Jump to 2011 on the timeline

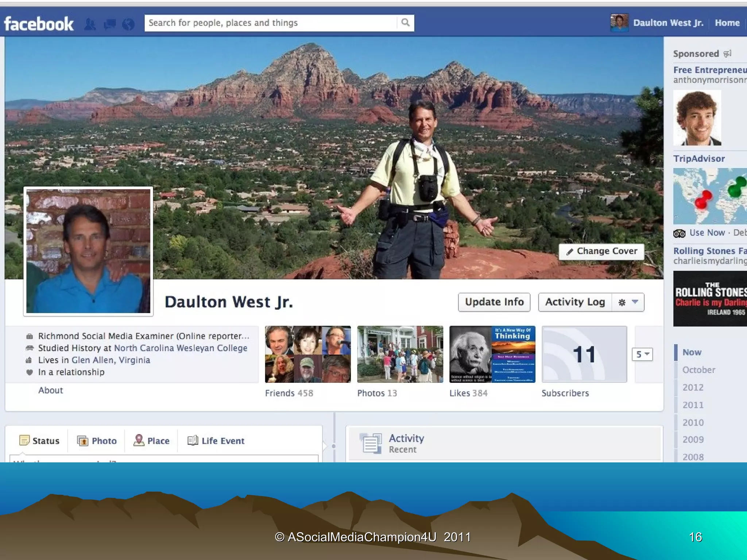point(693,405)
